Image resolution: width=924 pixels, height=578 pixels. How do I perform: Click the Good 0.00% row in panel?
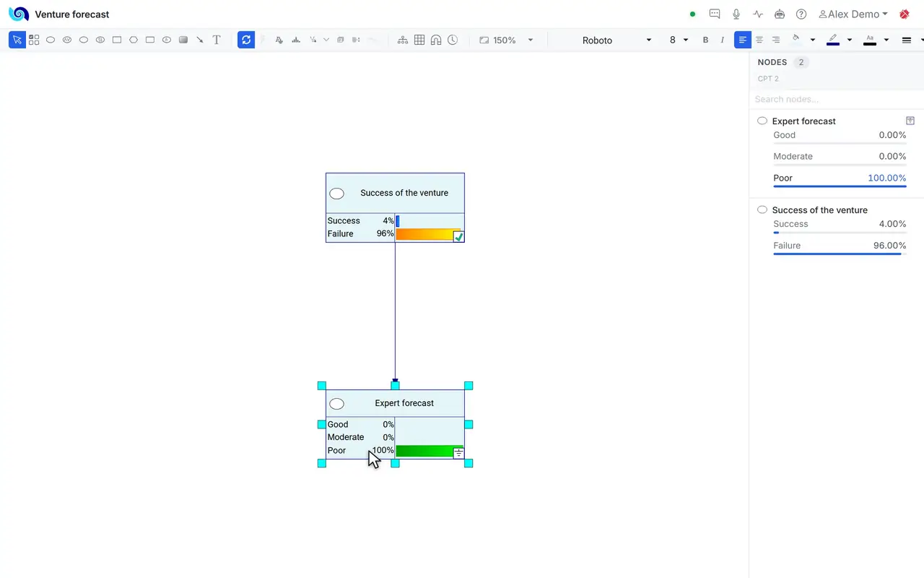tap(840, 136)
